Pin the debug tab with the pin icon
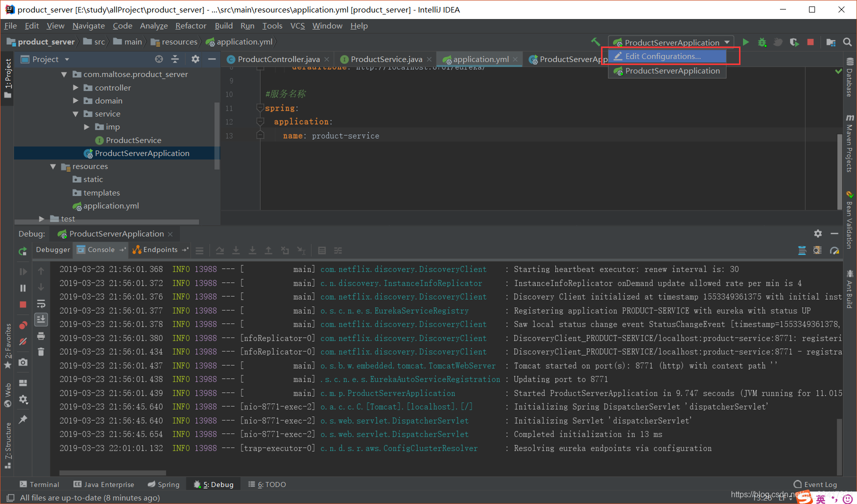This screenshot has height=504, width=857. [23, 419]
